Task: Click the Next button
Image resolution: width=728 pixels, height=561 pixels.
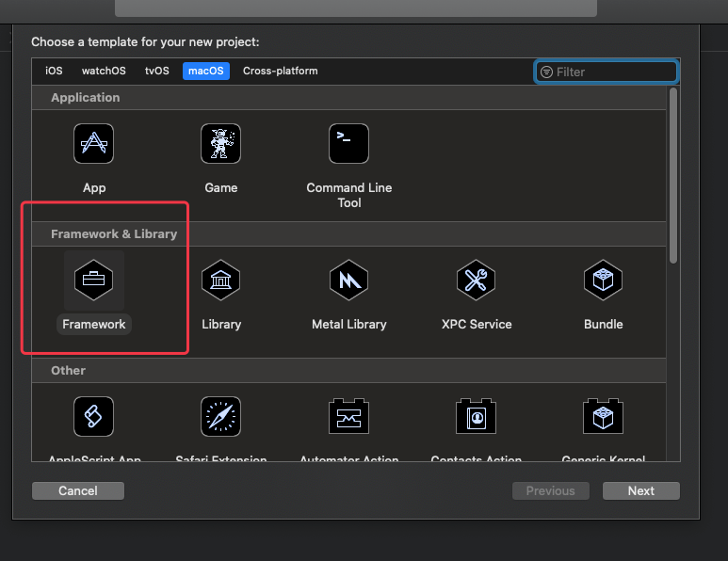Action: click(x=641, y=491)
